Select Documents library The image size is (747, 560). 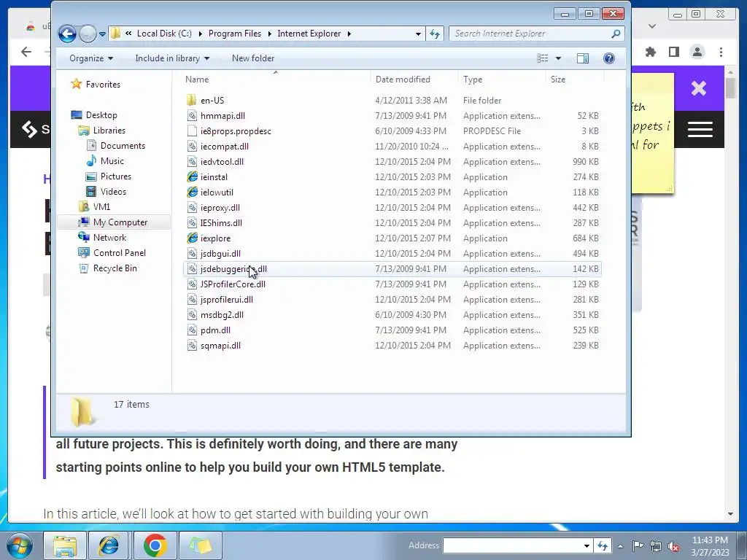click(123, 146)
